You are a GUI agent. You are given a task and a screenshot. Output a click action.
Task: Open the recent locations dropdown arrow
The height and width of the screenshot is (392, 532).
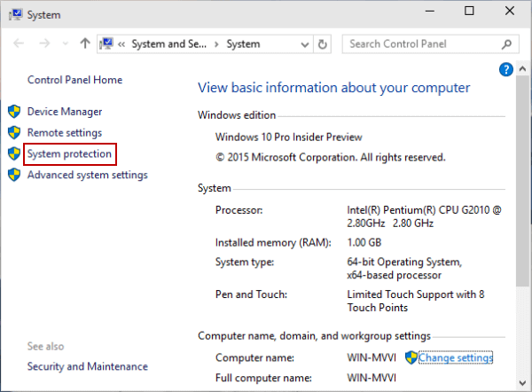[66, 43]
